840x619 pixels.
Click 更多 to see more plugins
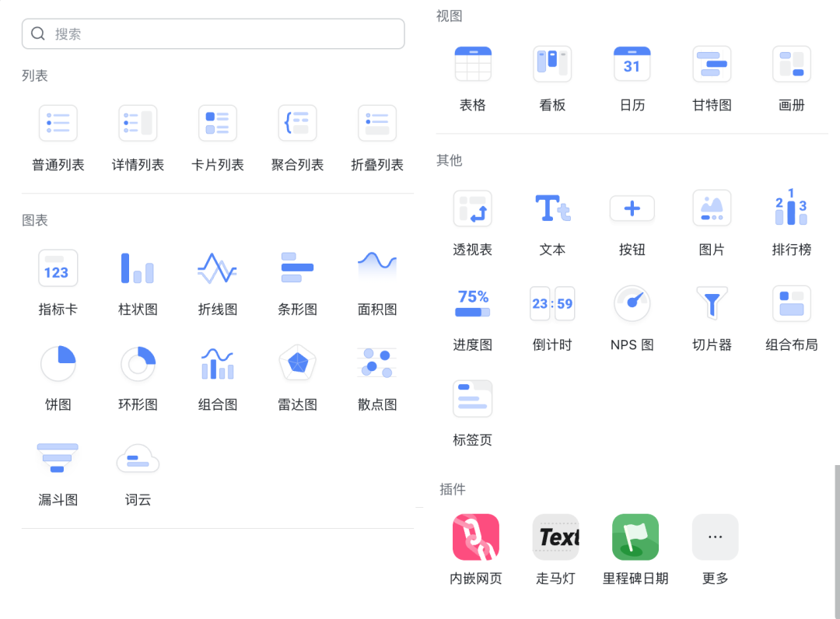pos(714,537)
